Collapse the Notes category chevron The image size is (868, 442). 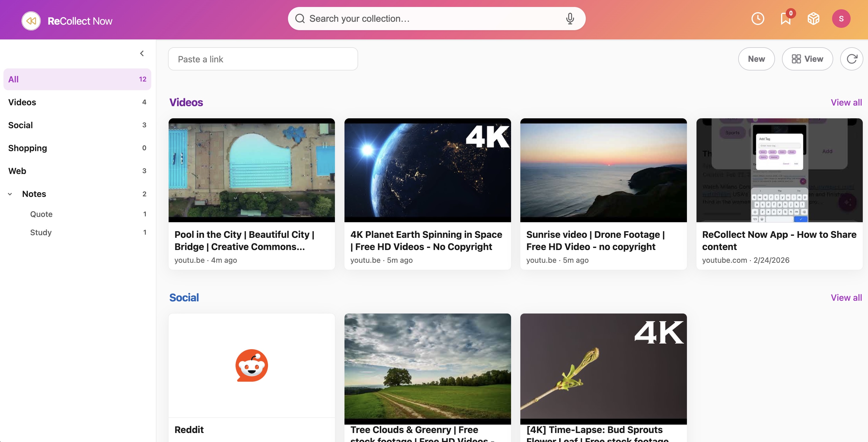10,194
